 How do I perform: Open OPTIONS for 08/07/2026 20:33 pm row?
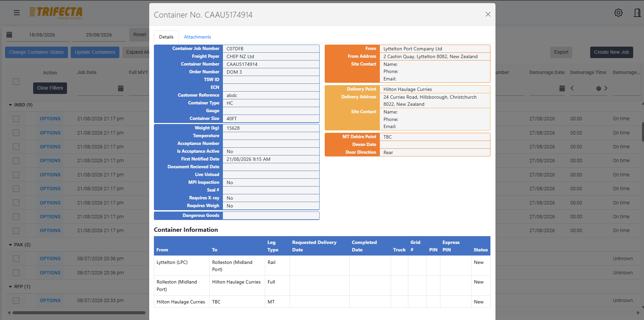tap(50, 300)
